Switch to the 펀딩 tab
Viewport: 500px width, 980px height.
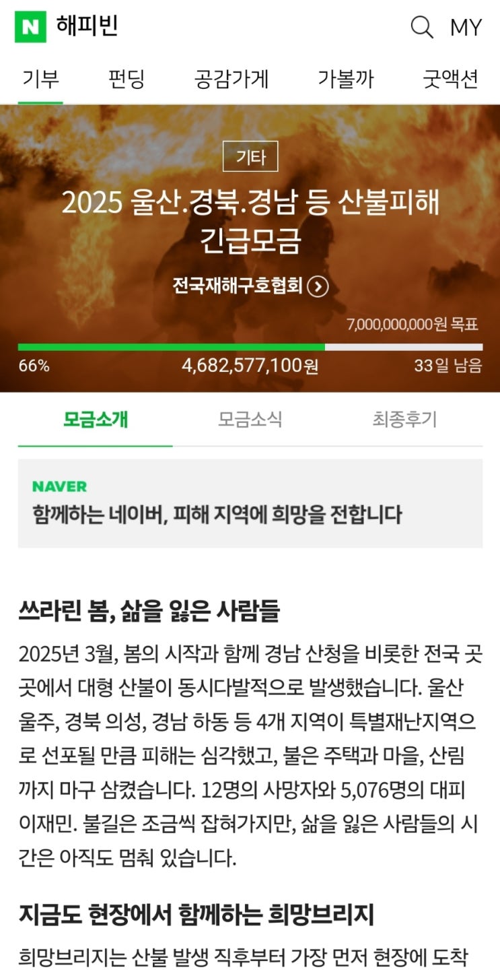pos(127,79)
